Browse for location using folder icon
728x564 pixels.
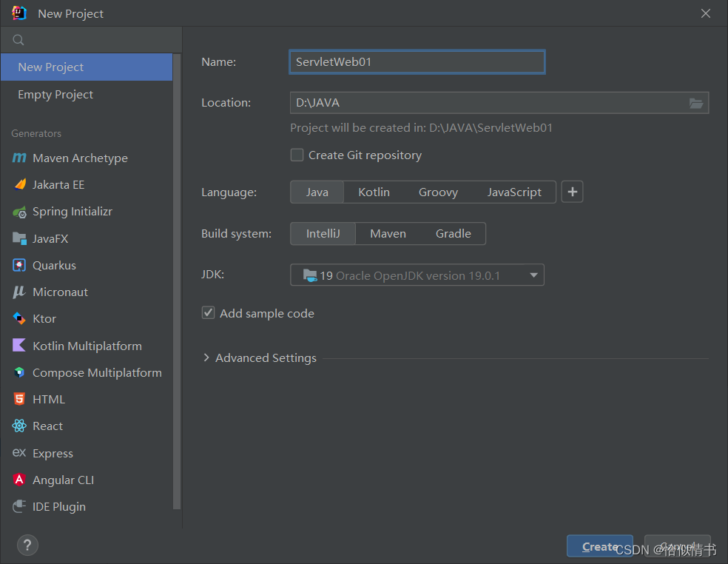point(695,103)
